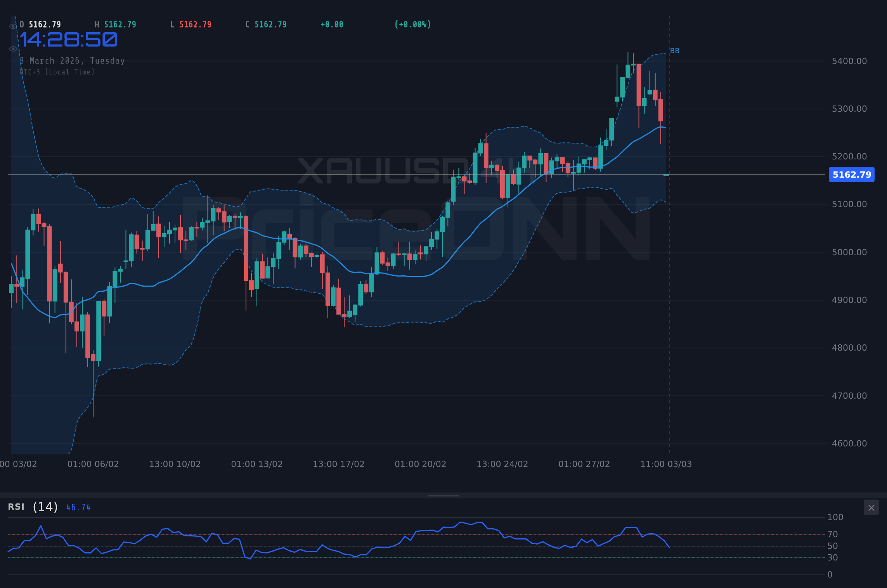Viewport: 887px width, 588px height.
Task: Select the current price tag 5162.79
Action: point(851,175)
